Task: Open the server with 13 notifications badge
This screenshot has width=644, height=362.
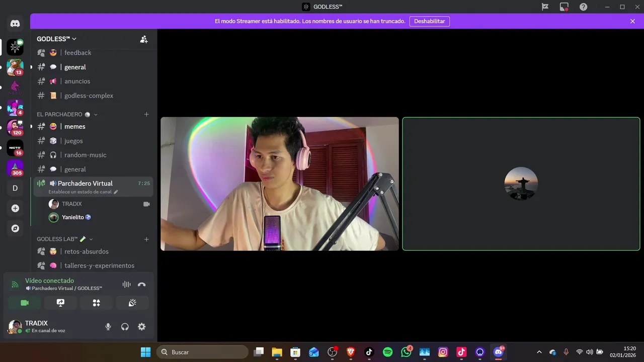Action: point(15,67)
